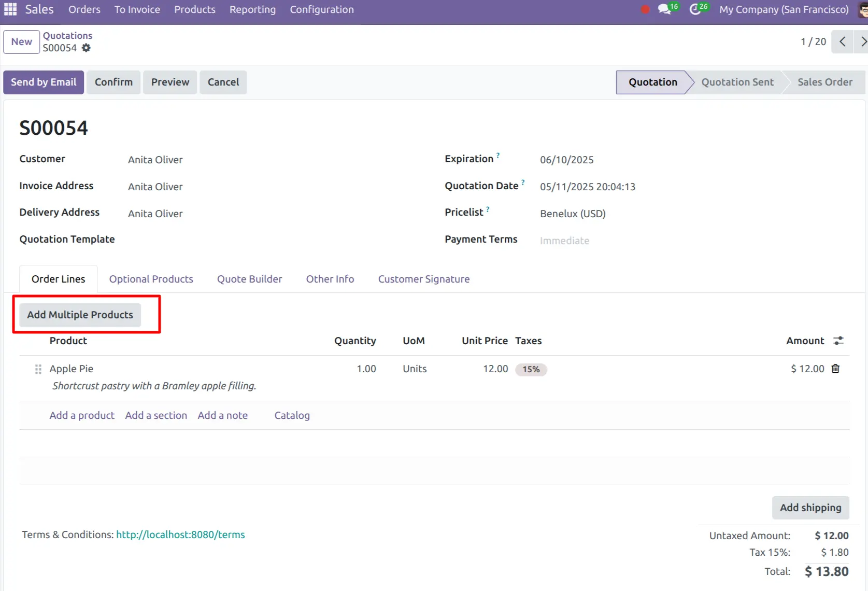Viewport: 868px width, 591px height.
Task: Open the Reporting menu
Action: coord(253,9)
